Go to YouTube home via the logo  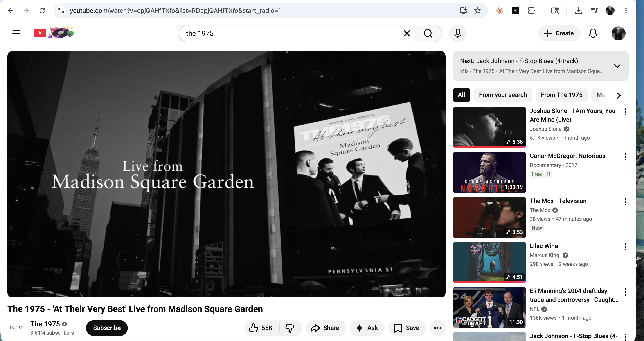54,33
